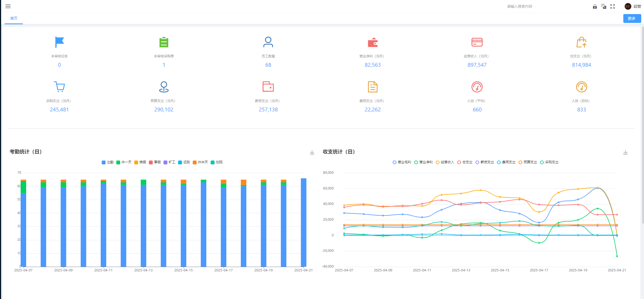Expand the 更多 tab options
Image resolution: width=644 pixels, height=299 pixels.
point(632,18)
